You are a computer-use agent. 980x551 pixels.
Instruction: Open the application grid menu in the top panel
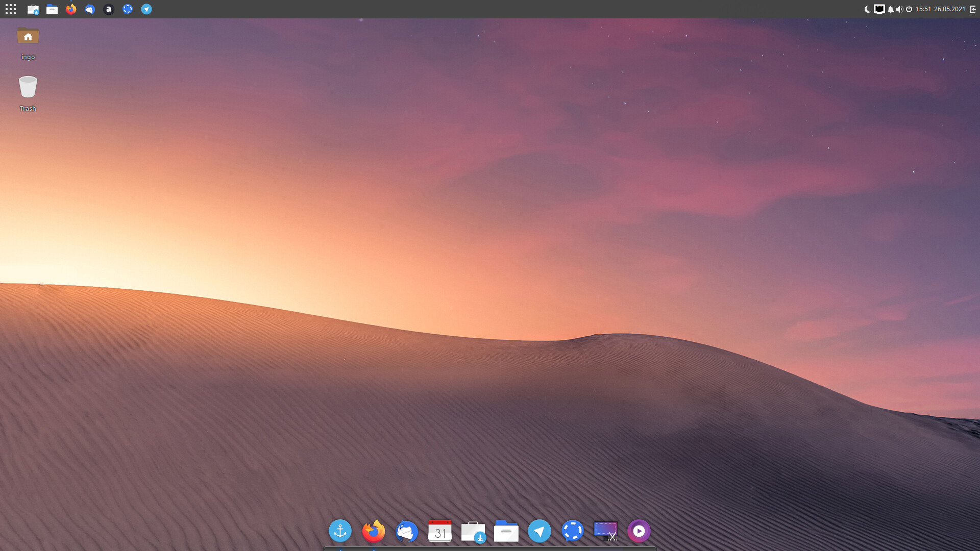pyautogui.click(x=11, y=9)
